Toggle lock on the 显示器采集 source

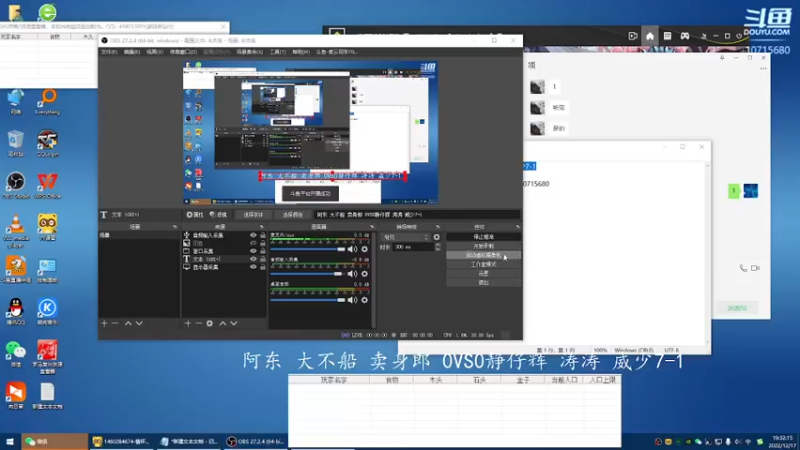(x=263, y=267)
